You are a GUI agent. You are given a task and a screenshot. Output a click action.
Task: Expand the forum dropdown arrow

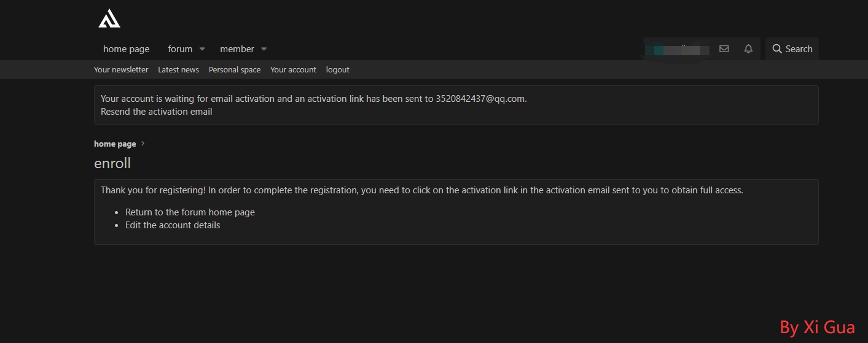202,49
